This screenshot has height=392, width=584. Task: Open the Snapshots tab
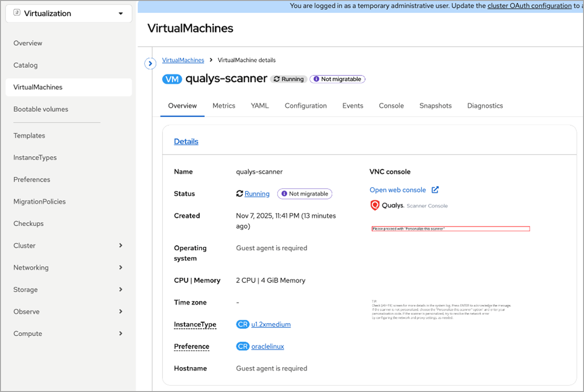(x=435, y=106)
